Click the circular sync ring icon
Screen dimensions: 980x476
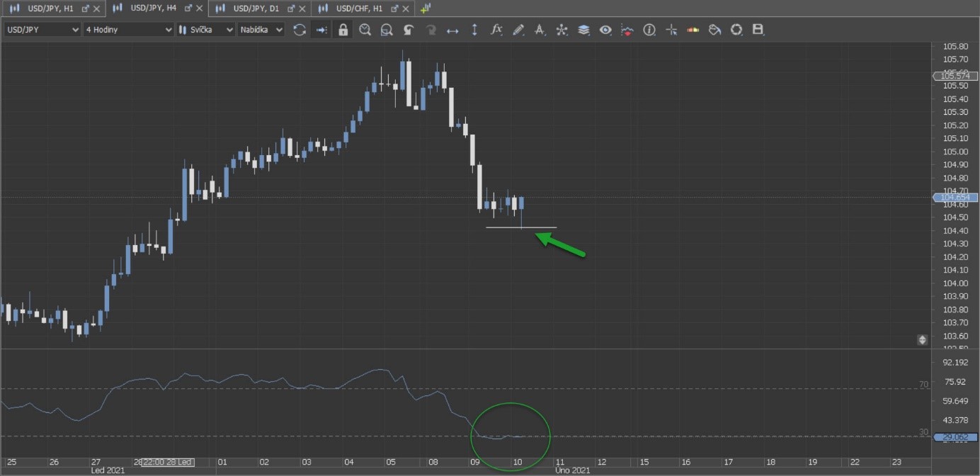(x=736, y=30)
